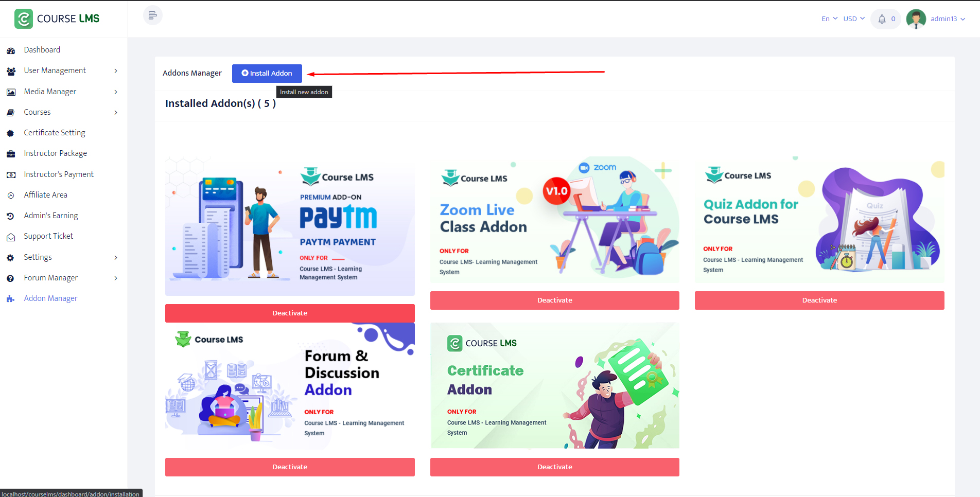Click the Quiz Addon banner
This screenshot has width=980, height=497.
pos(819,220)
